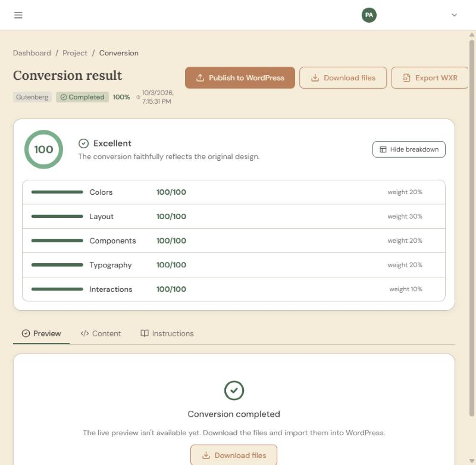Download files from the preview panel
Viewport: 476px width, 465px height.
[x=234, y=455]
